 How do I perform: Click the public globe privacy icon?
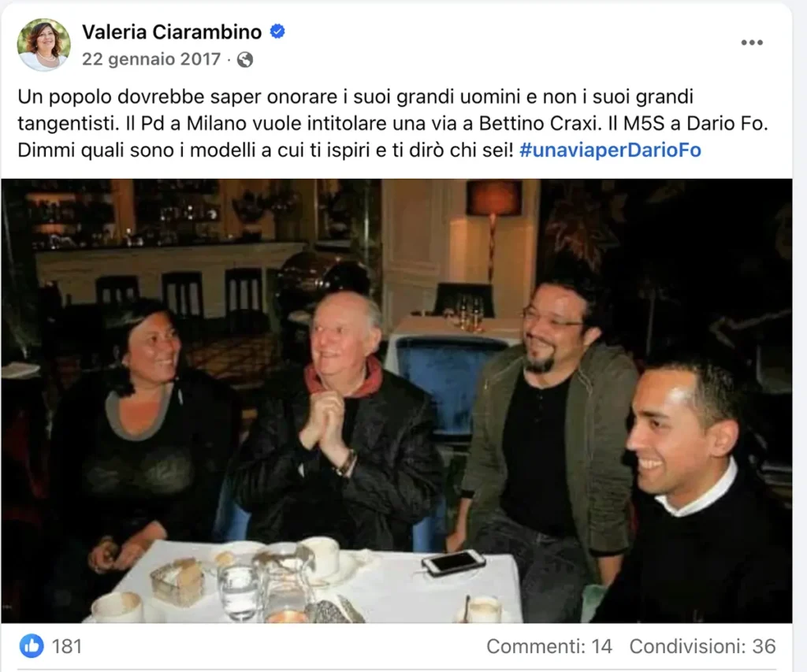pyautogui.click(x=245, y=60)
